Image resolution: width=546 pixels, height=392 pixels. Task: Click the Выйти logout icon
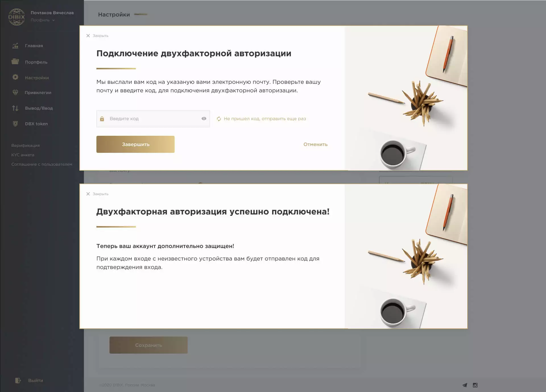click(x=18, y=380)
